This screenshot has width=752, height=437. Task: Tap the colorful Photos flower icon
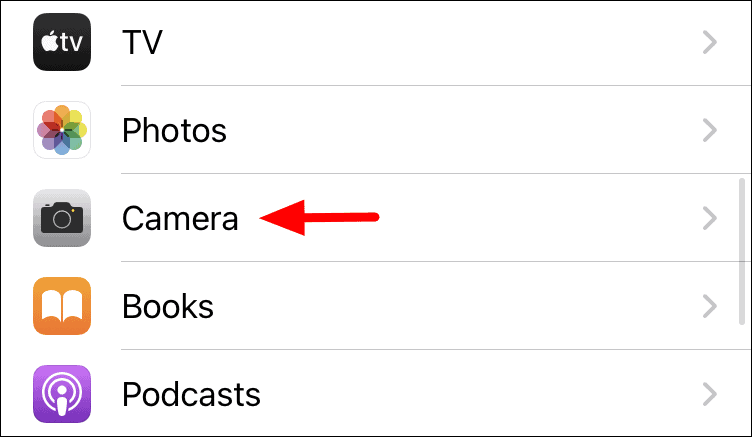pyautogui.click(x=62, y=130)
